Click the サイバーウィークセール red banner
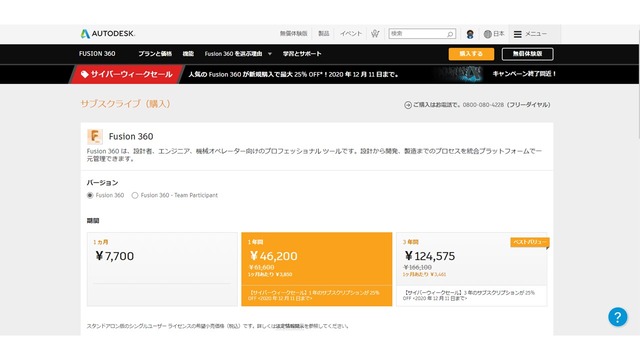Viewport: 640px width, 360px height. [x=127, y=74]
